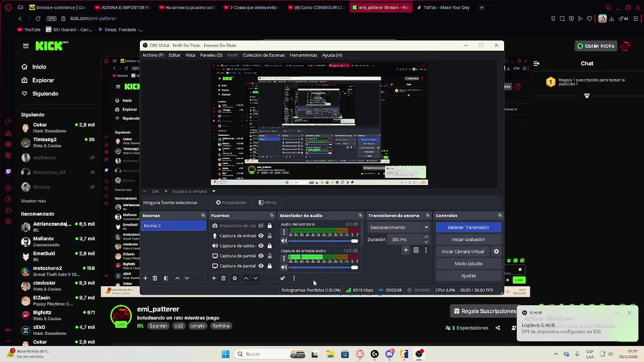
Task: Open advanced audio properties gears icon
Action: (x=283, y=278)
